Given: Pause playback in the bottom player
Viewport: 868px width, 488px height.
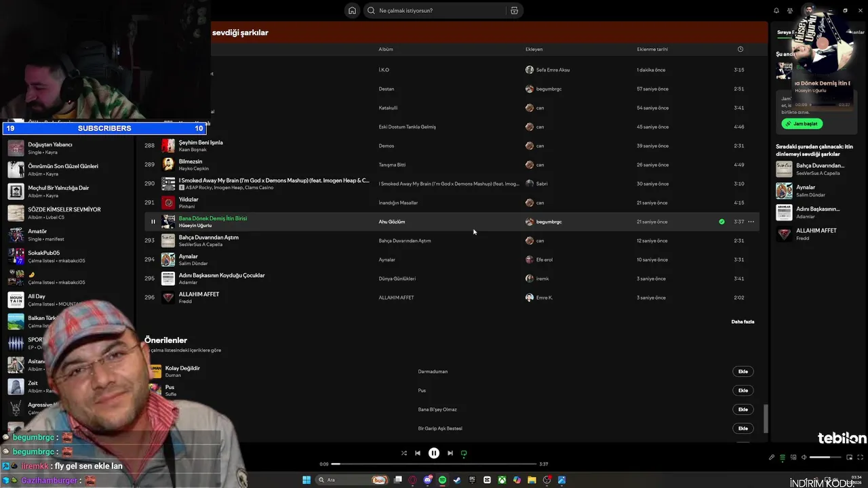Looking at the screenshot, I should 434,453.
